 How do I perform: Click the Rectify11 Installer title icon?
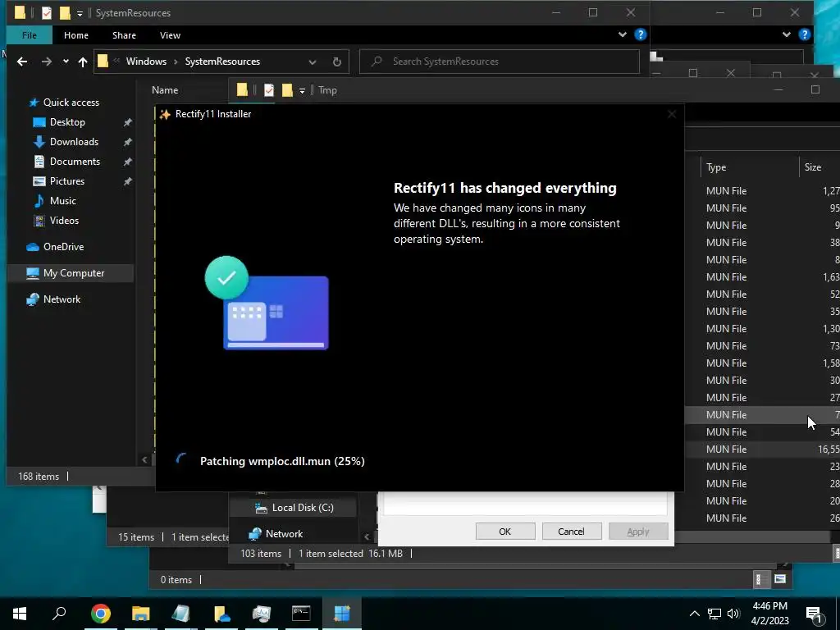coord(165,114)
